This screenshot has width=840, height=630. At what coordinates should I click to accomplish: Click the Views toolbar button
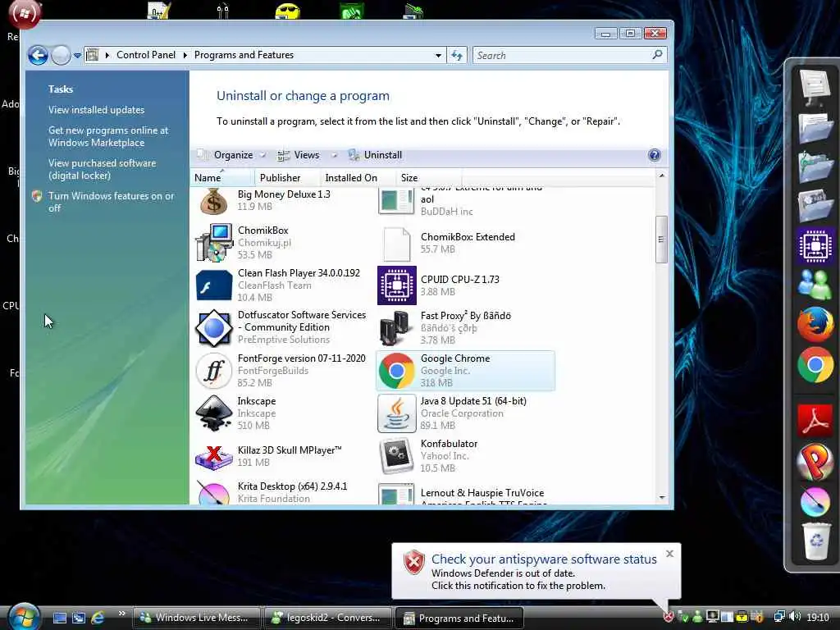click(299, 155)
